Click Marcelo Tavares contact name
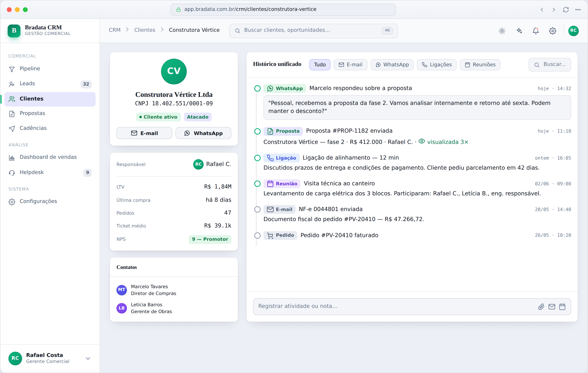Image resolution: width=588 pixels, height=373 pixels. tap(149, 286)
